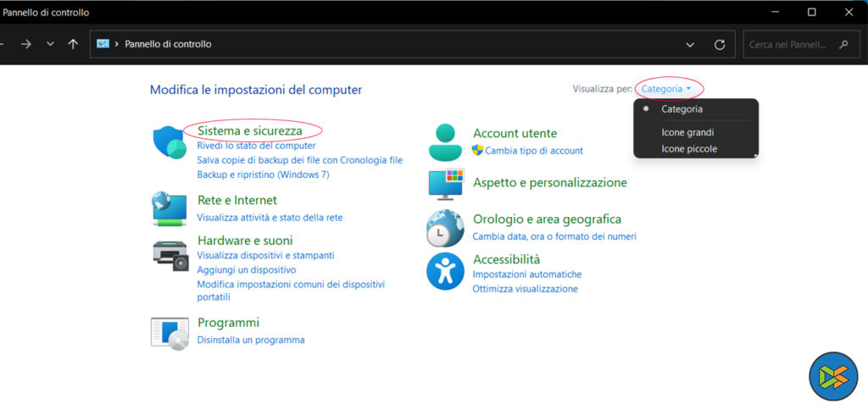Click Visualizza dispositivi e stampanti

(x=265, y=255)
